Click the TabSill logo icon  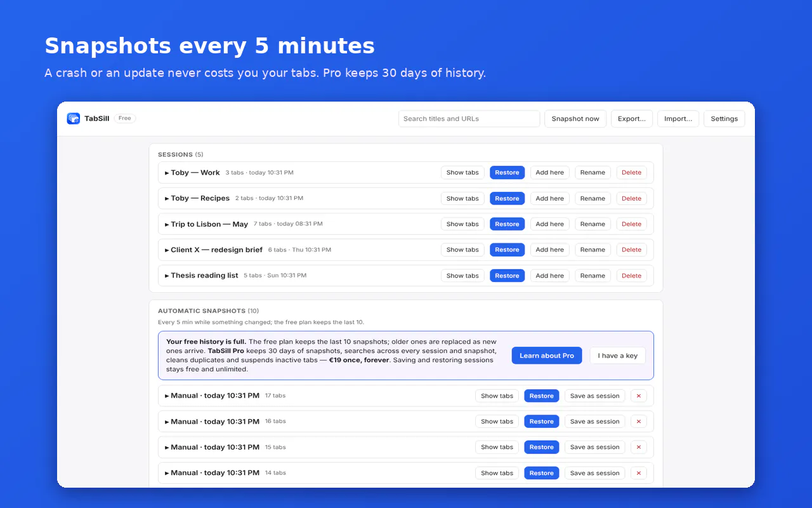(74, 119)
